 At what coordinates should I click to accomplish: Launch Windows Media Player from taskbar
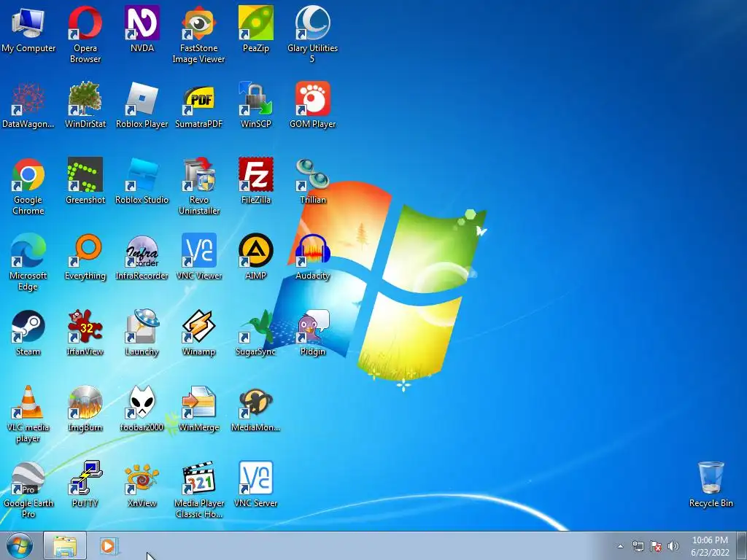pyautogui.click(x=109, y=545)
